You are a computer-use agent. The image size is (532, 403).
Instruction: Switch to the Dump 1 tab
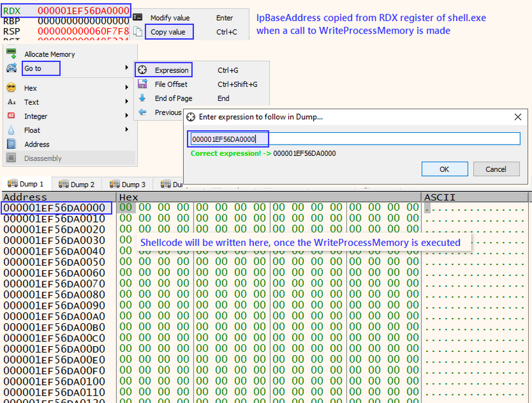(26, 184)
